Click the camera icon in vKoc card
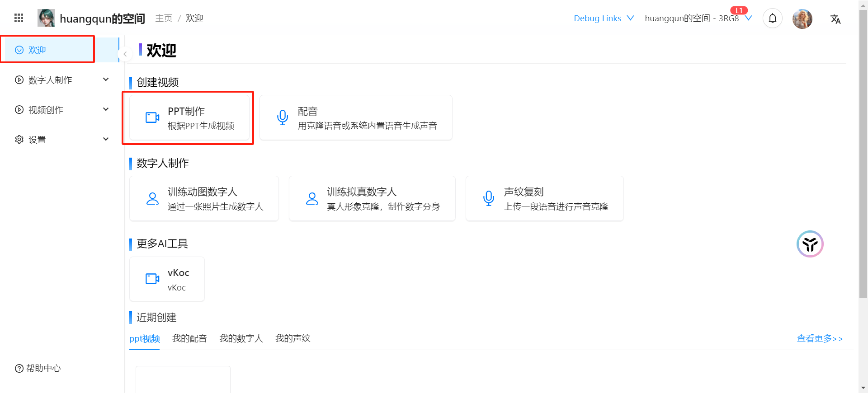Screen dimensions: 868x393 click(x=152, y=279)
